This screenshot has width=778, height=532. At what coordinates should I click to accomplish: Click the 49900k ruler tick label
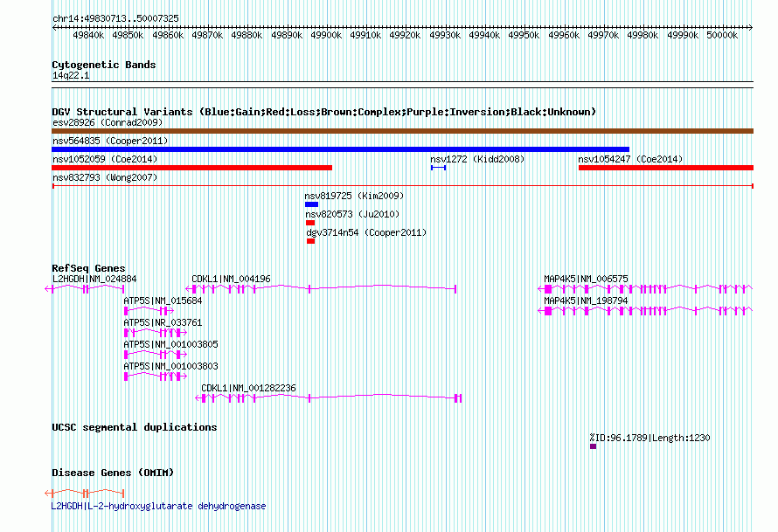click(326, 35)
